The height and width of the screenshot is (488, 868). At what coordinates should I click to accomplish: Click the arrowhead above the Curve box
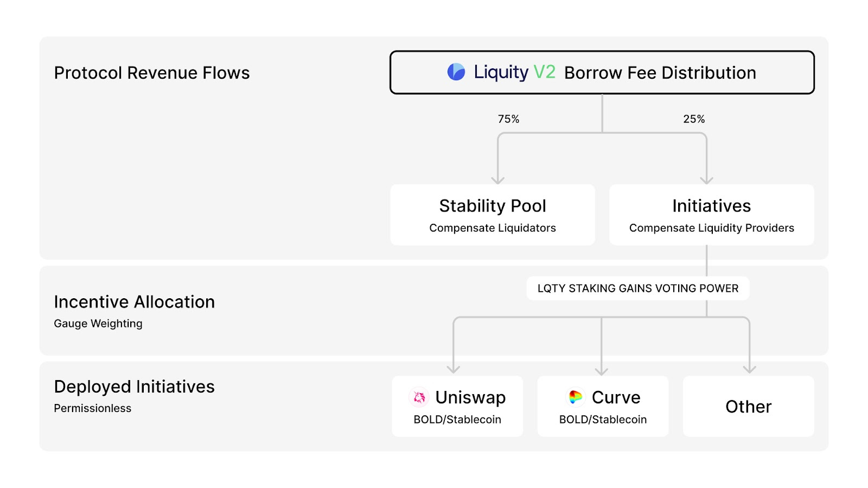601,371
